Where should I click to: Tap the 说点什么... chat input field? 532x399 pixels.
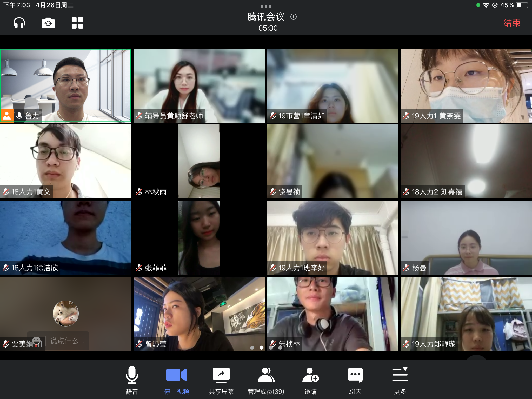coord(68,341)
